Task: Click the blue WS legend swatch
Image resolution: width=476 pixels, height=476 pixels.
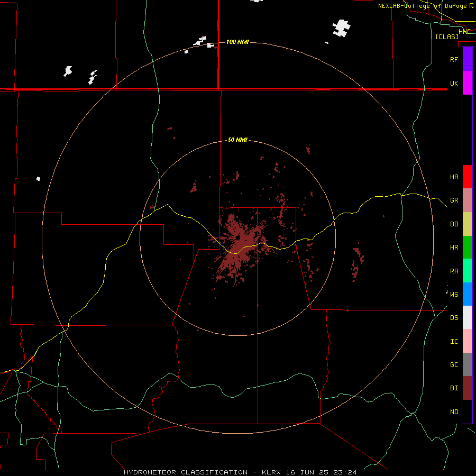Action: [x=467, y=294]
